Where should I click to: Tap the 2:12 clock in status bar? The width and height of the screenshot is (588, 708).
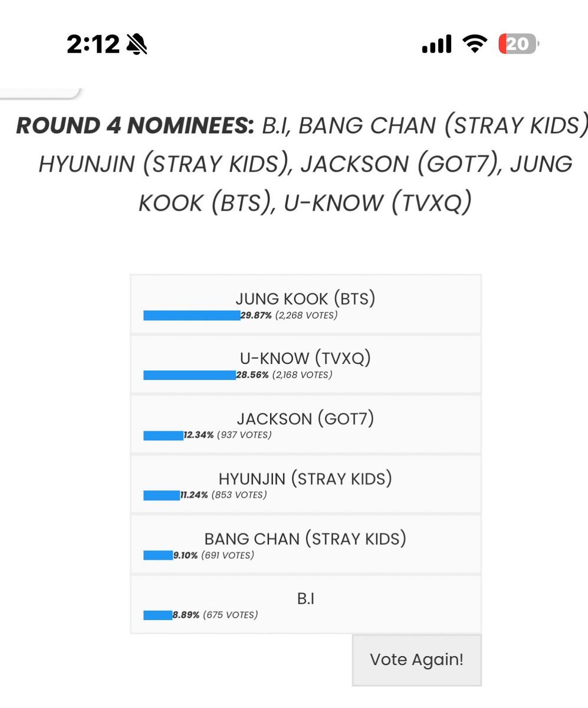click(93, 44)
